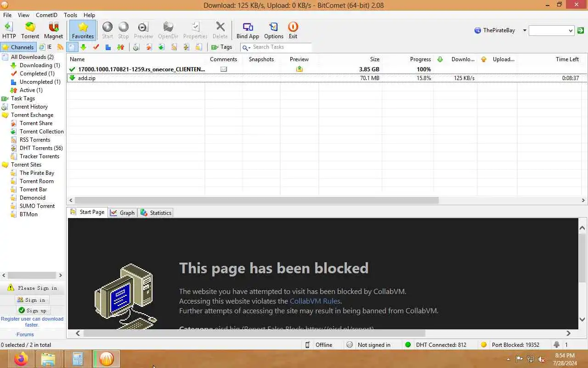Click the Preview toolbar icon

click(x=143, y=30)
